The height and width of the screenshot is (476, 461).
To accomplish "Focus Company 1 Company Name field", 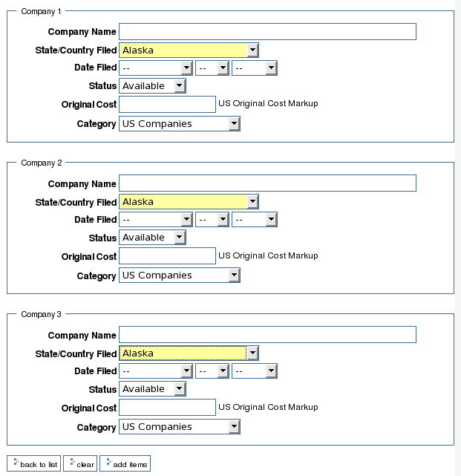I will coord(267,32).
